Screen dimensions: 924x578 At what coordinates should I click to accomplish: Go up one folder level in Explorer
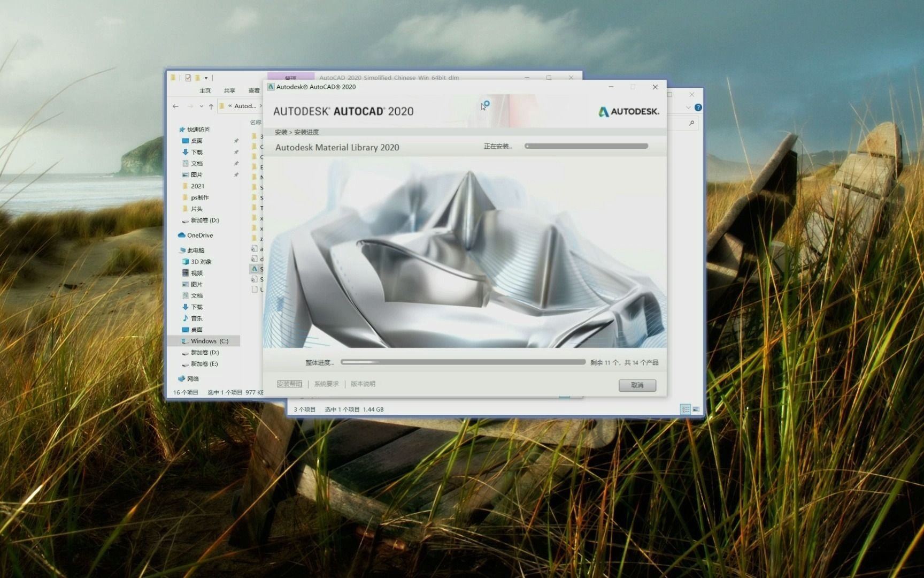pyautogui.click(x=211, y=107)
